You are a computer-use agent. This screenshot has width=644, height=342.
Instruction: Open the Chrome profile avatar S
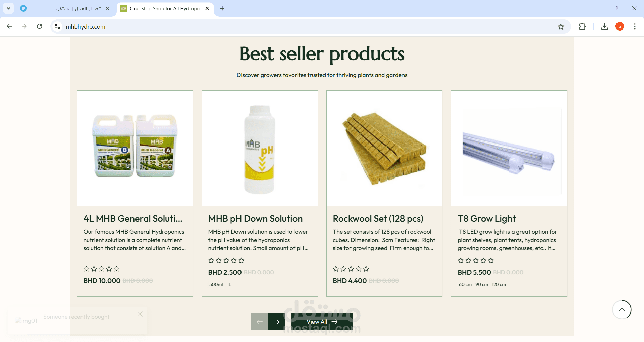pos(620,26)
